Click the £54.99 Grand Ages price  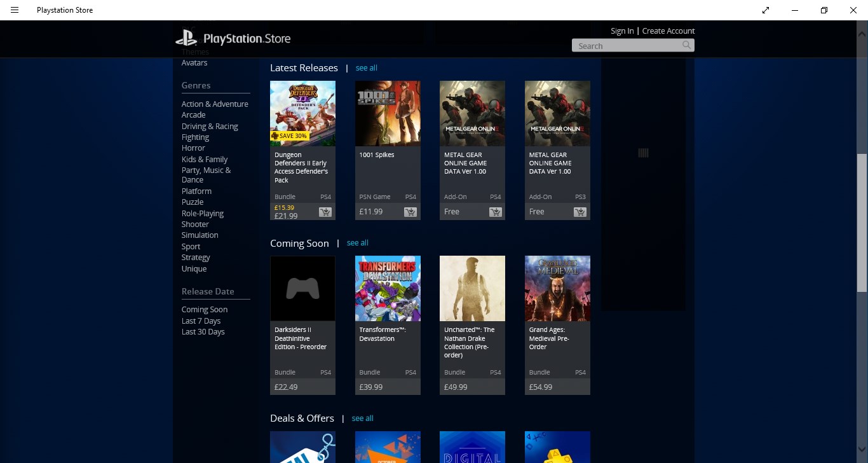tap(541, 387)
